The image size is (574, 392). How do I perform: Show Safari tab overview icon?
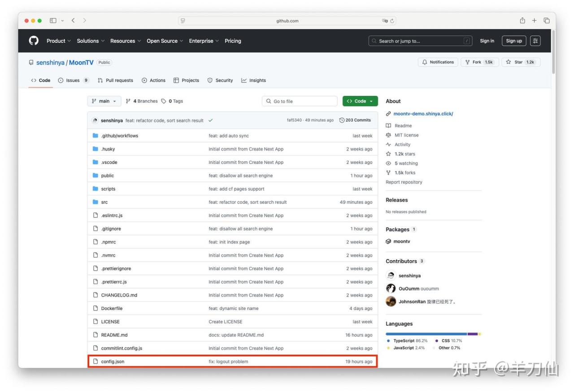pos(547,21)
